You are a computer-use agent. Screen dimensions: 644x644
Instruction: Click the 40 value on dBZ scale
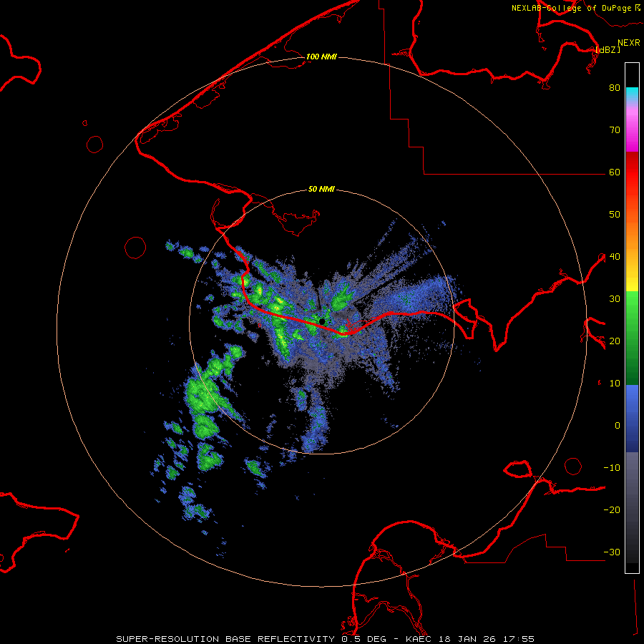(x=615, y=257)
